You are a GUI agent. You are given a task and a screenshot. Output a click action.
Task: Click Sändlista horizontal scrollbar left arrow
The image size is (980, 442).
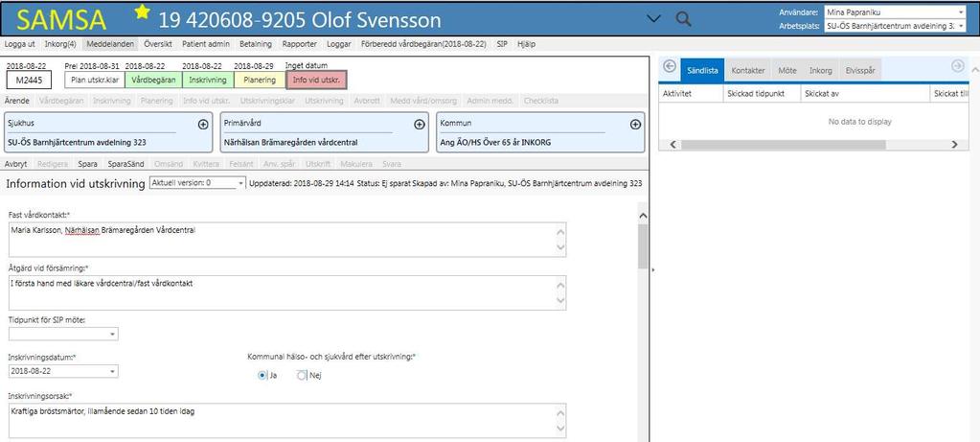(672, 145)
